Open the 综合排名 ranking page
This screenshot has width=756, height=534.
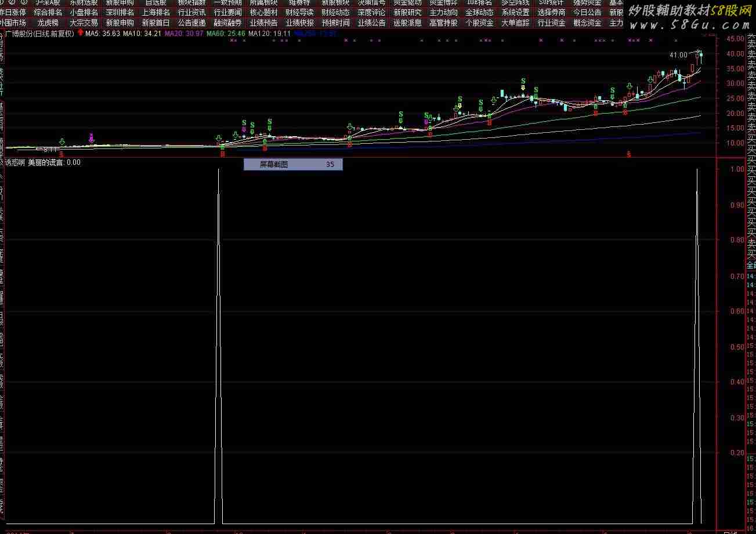(48, 12)
